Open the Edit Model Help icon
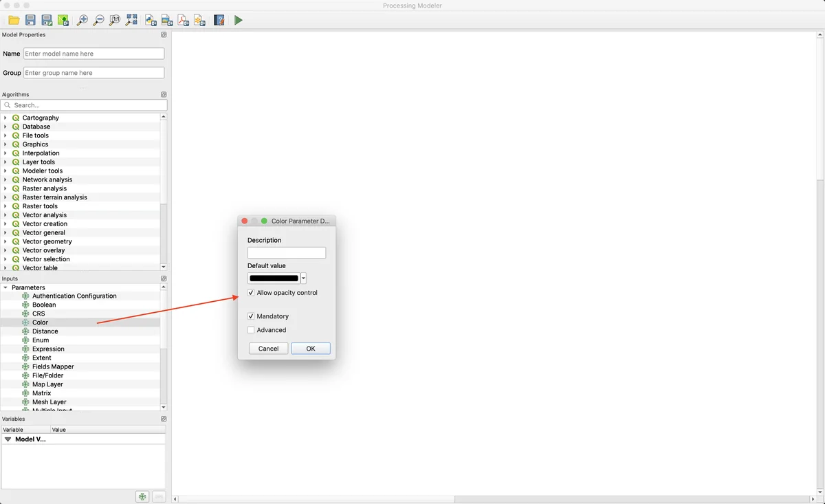The height and width of the screenshot is (504, 825). point(219,21)
